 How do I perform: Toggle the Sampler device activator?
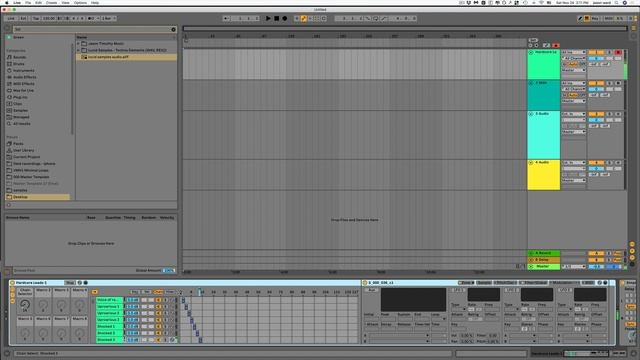tap(365, 282)
